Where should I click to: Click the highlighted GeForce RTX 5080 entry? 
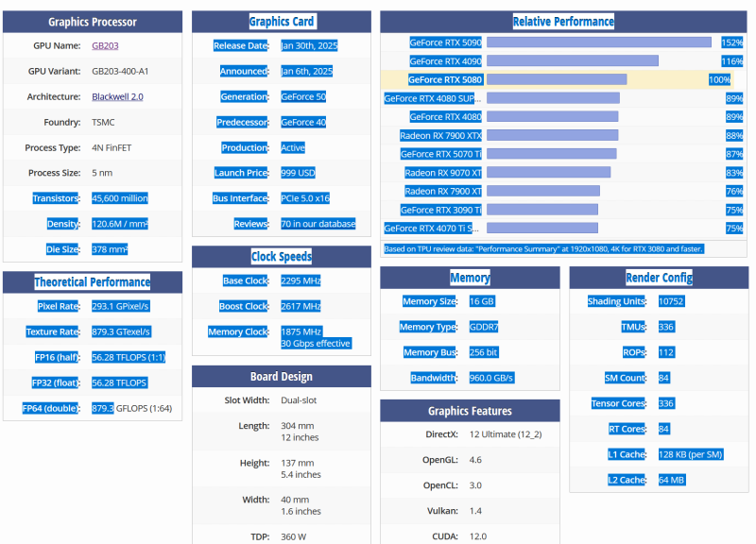click(x=444, y=79)
